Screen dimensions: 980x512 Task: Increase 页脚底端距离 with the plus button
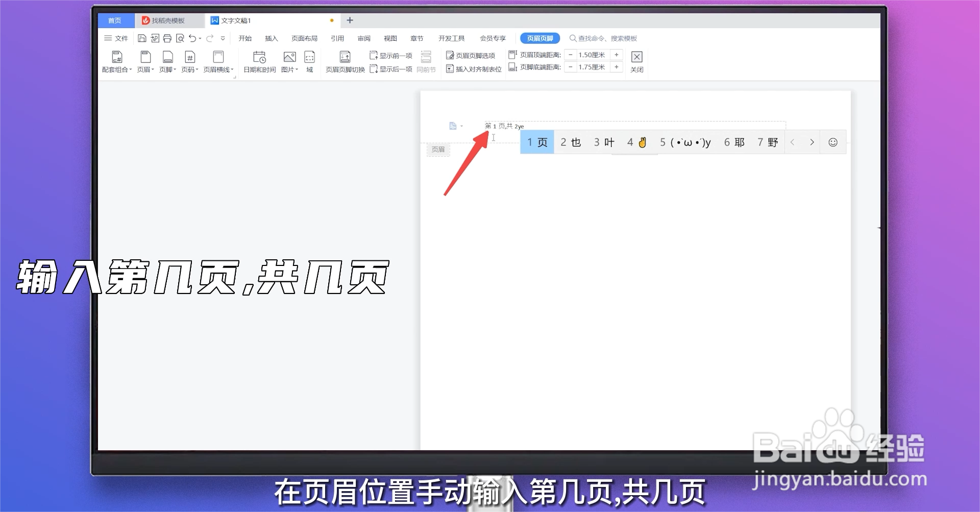[x=617, y=67]
